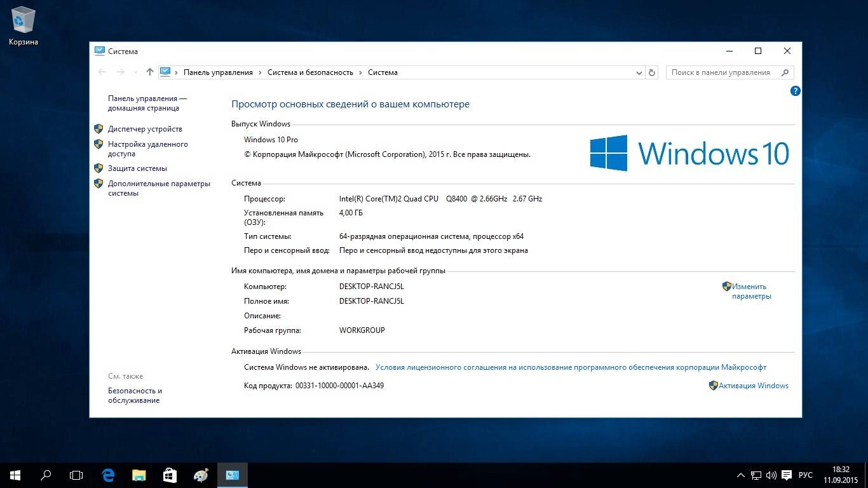Open license terms link Условия лицензионного соглашения

click(571, 367)
